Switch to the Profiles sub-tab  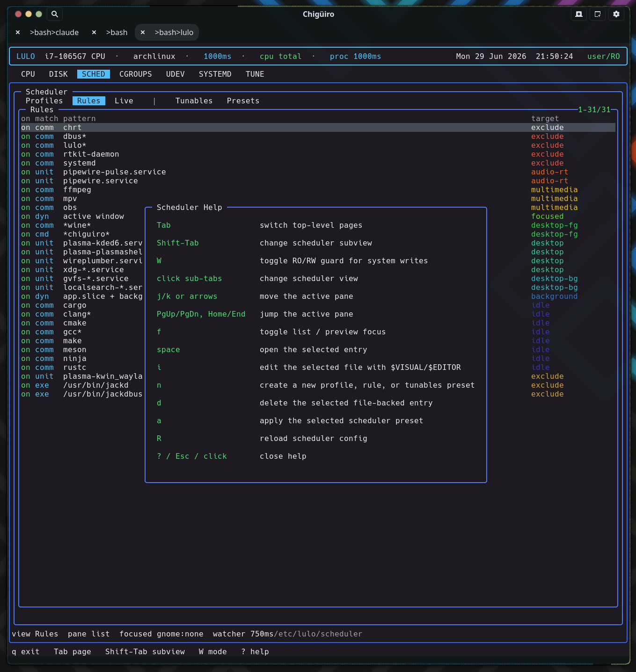pyautogui.click(x=44, y=101)
